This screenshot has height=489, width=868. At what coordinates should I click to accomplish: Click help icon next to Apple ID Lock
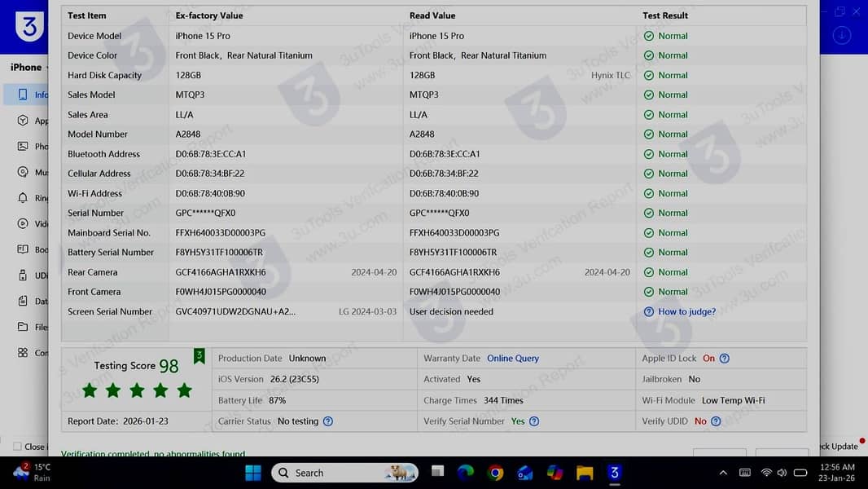click(x=725, y=359)
